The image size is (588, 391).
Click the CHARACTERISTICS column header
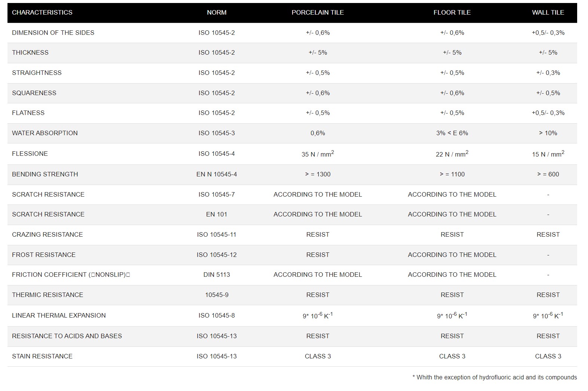42,12
